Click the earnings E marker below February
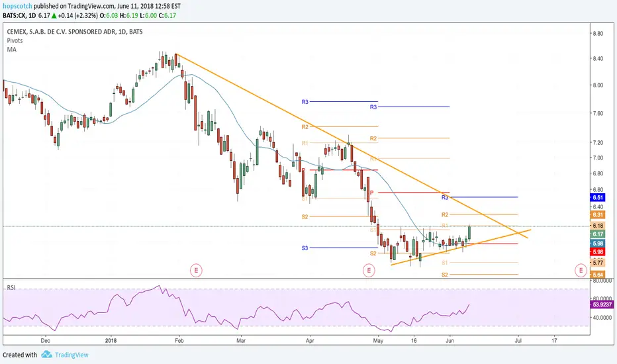Screen dimensions: 617x364 [196, 270]
